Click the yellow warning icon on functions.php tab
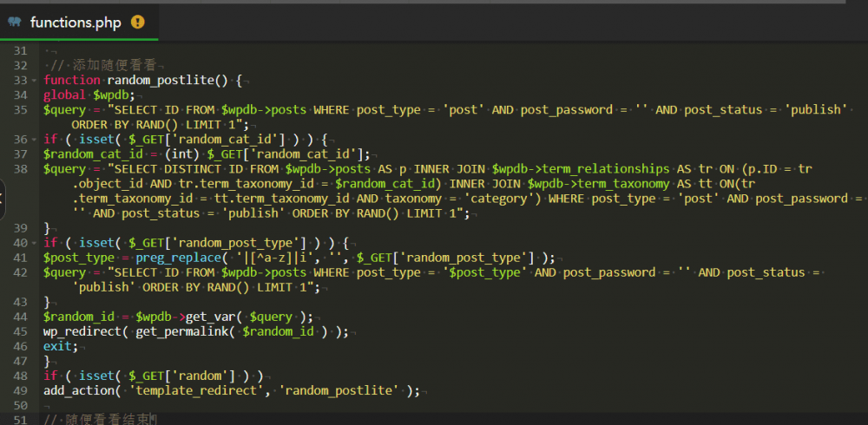868x425 pixels. (137, 23)
